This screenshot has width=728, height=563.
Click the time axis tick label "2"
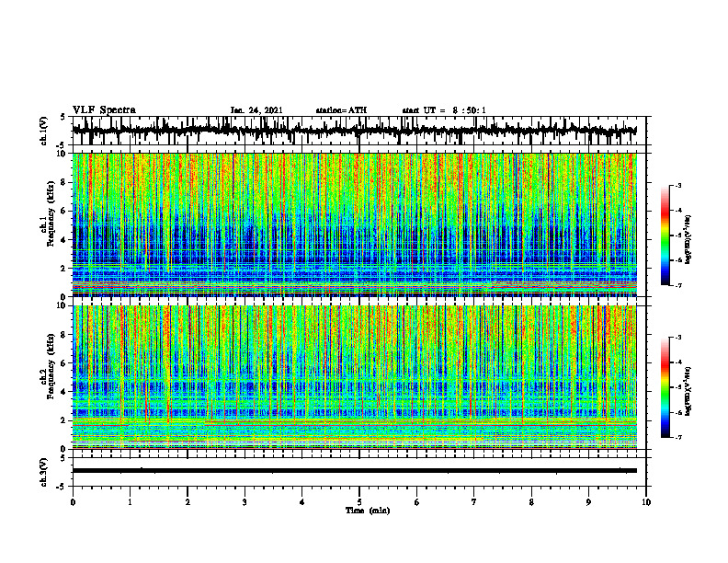click(188, 502)
